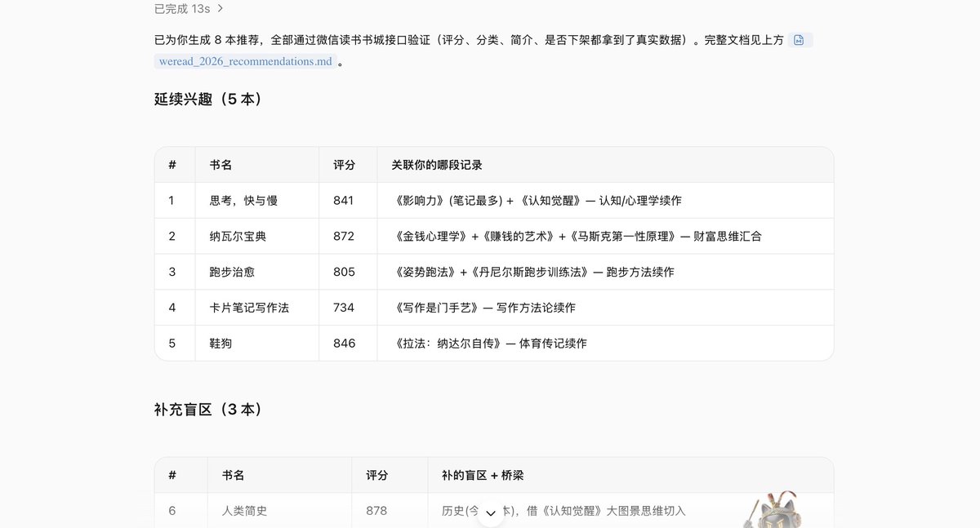Click the 书名 header in first table

click(x=220, y=165)
